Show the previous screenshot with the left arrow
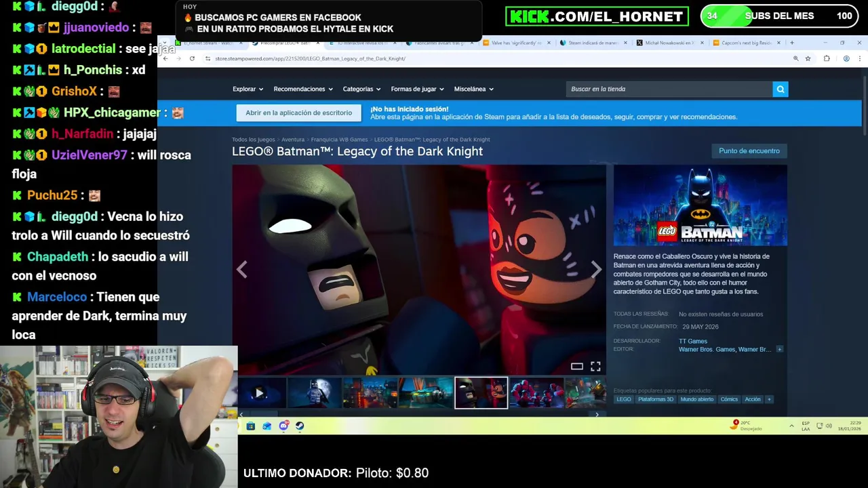This screenshot has width=868, height=488. 242,270
